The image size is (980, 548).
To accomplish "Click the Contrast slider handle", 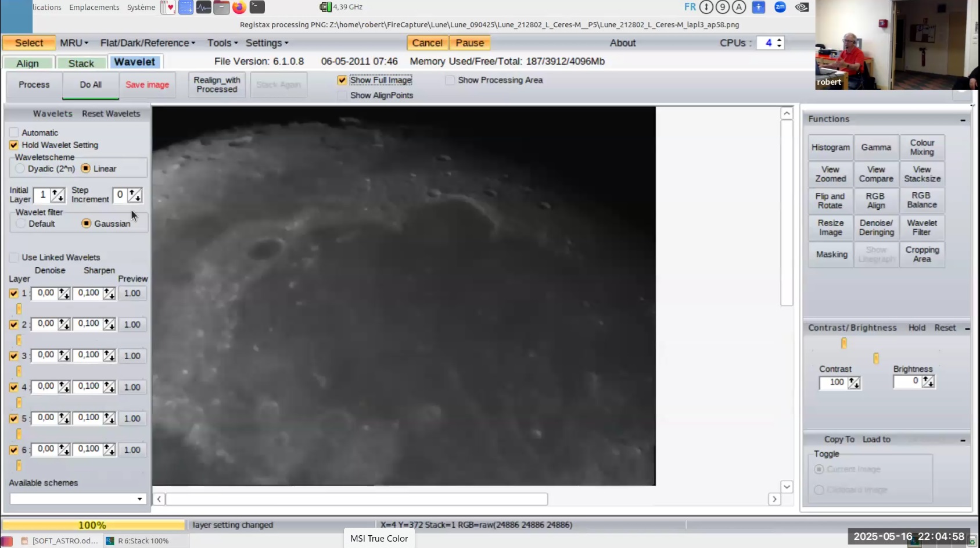I will (844, 343).
